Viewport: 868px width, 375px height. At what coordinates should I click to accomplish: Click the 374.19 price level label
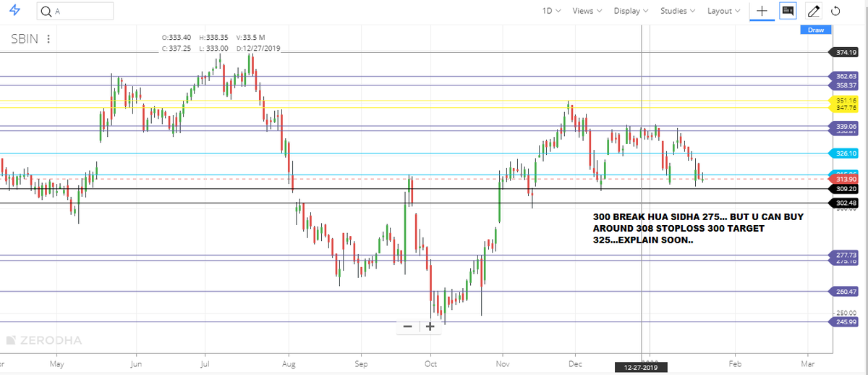846,52
